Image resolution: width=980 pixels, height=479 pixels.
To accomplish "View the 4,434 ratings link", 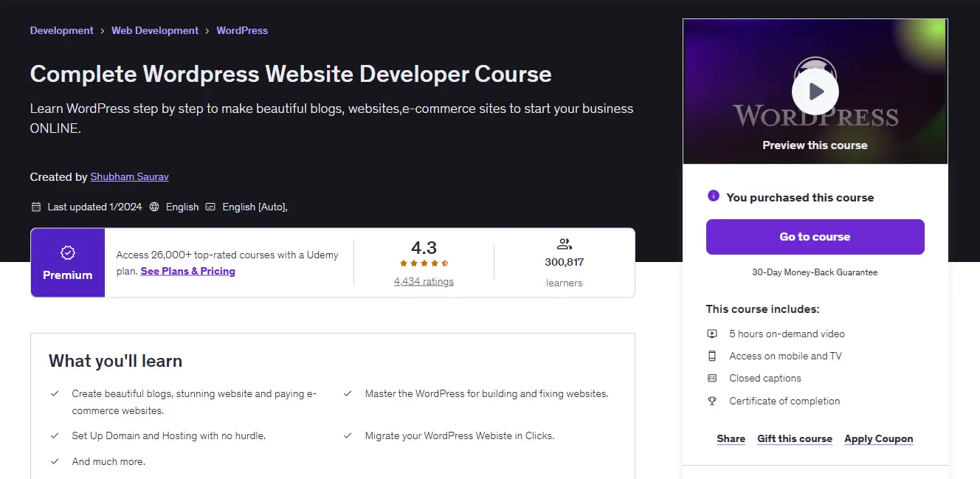I will pyautogui.click(x=424, y=281).
